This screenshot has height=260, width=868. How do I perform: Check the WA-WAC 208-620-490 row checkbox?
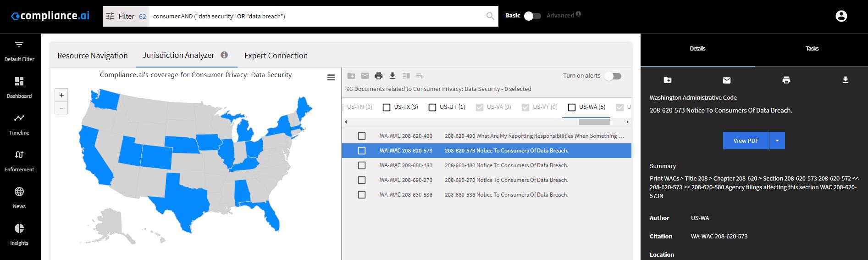tap(362, 136)
